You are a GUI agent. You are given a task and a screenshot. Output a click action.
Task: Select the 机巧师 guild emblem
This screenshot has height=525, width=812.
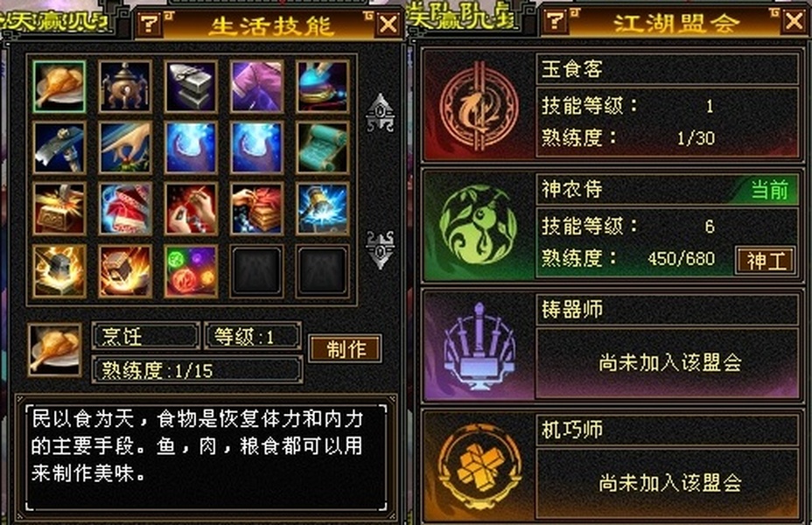479,466
